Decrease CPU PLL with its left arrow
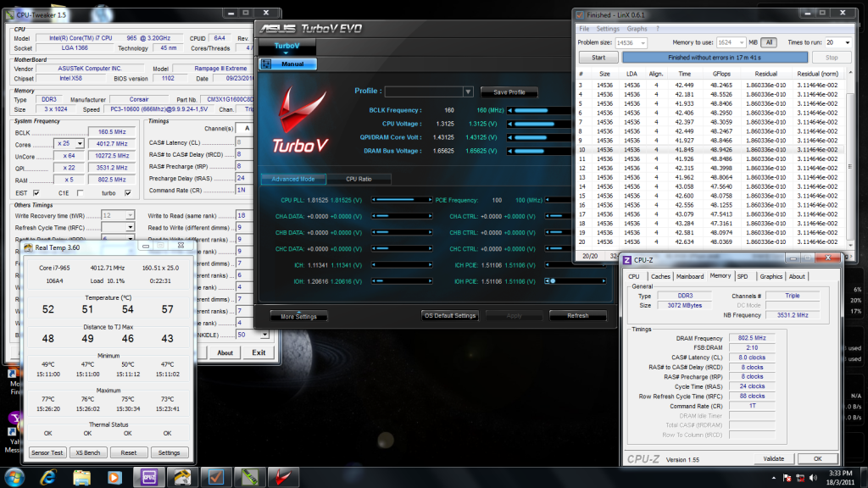The image size is (868, 488). tap(374, 200)
